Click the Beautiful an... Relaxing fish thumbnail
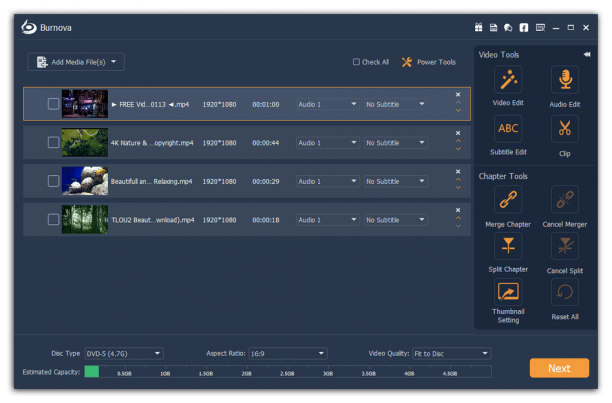Image resolution: width=612 pixels, height=403 pixels. click(85, 181)
